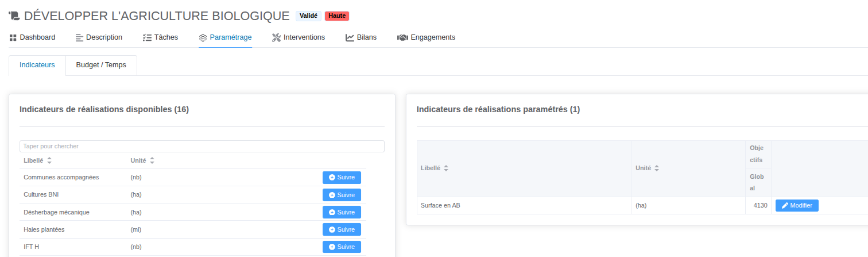Sort available indicators by Libellé
The height and width of the screenshot is (257, 868).
click(38, 160)
